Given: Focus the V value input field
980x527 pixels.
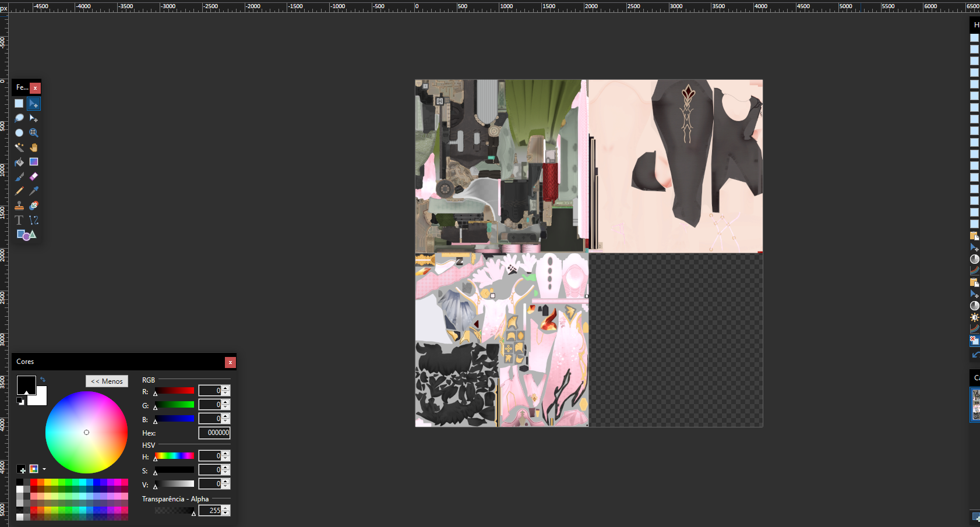Looking at the screenshot, I should [210, 484].
